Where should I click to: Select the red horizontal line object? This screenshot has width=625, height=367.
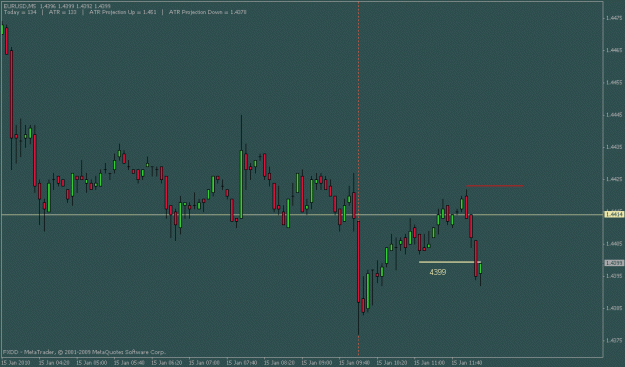click(495, 186)
